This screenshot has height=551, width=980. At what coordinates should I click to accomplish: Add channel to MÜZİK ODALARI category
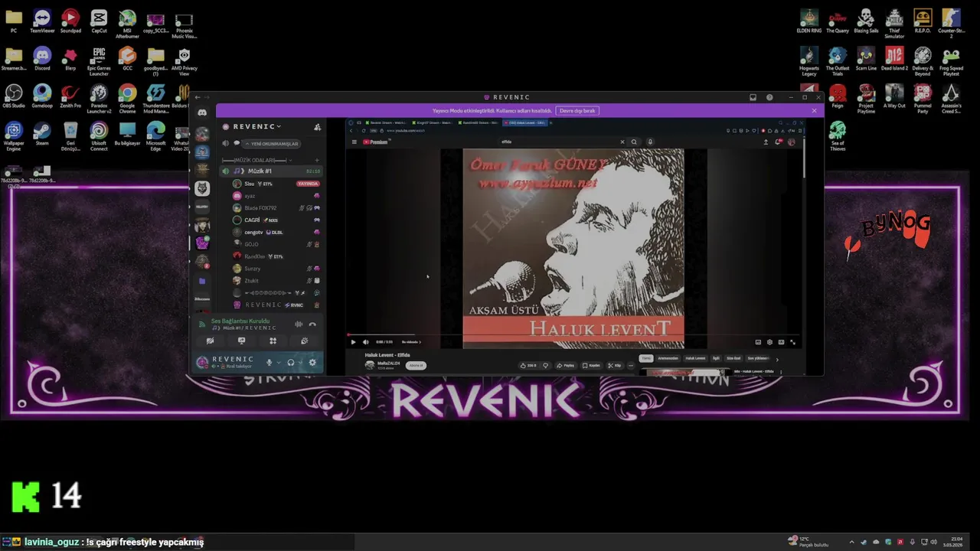point(316,160)
